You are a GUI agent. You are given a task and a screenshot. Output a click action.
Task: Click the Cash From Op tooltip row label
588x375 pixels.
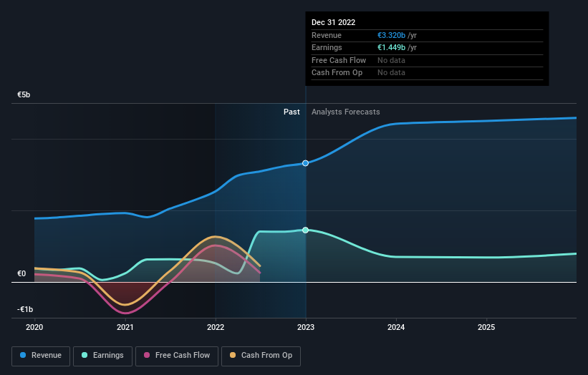click(337, 73)
